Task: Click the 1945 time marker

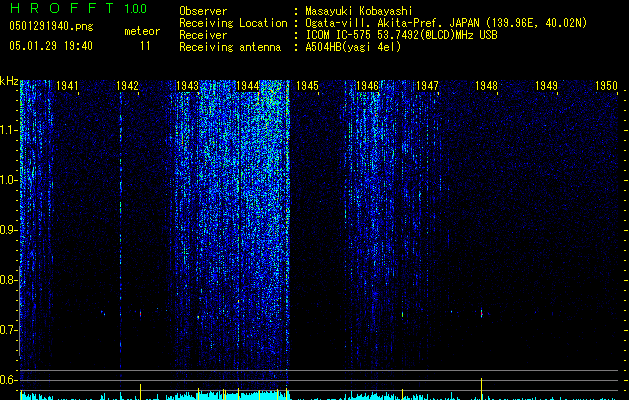Action: click(x=307, y=86)
